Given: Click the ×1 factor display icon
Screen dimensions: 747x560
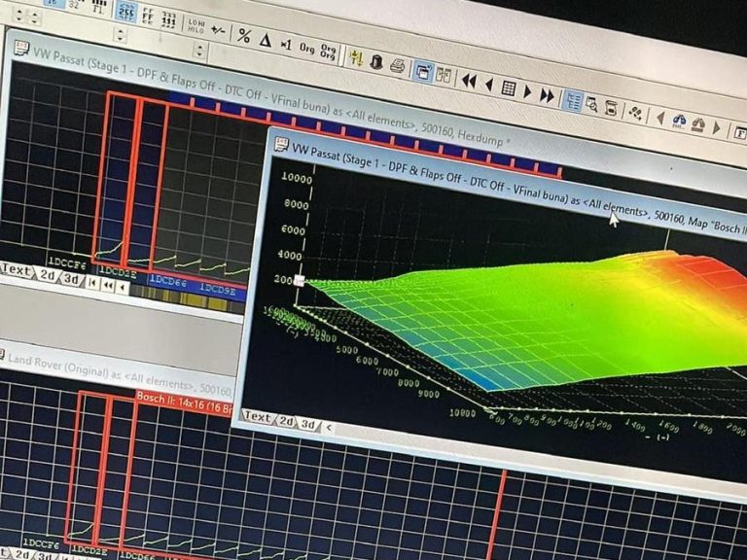Looking at the screenshot, I should 285,45.
